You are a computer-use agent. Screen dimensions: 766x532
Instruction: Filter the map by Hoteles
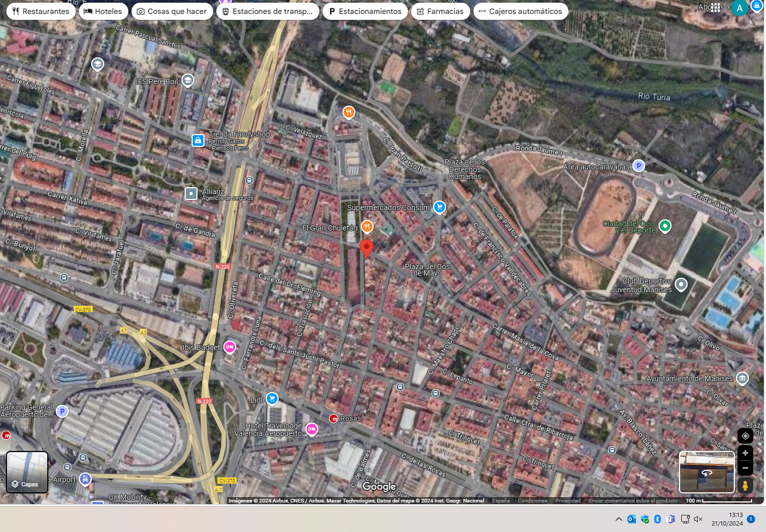coord(103,11)
